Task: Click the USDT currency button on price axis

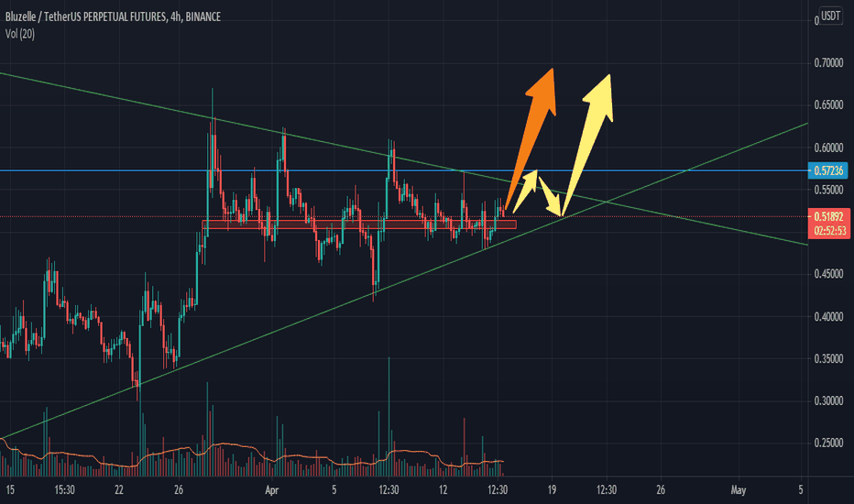Action: (830, 16)
